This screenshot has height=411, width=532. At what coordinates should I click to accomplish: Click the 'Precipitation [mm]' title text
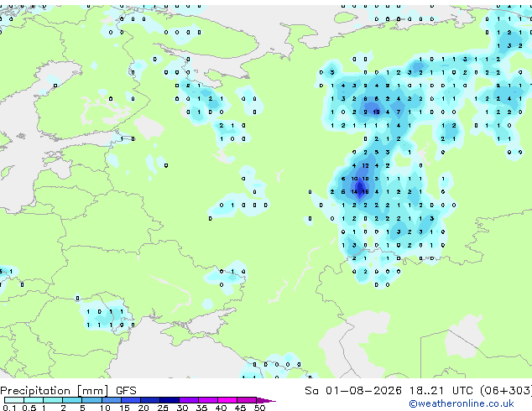click(55, 391)
